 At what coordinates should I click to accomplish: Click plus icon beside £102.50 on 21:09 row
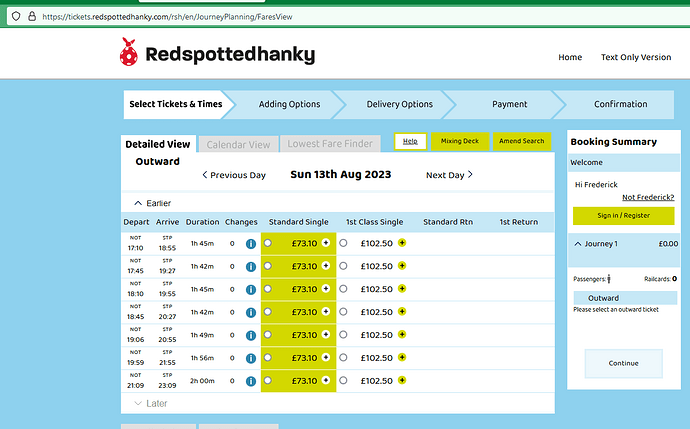pyautogui.click(x=402, y=380)
